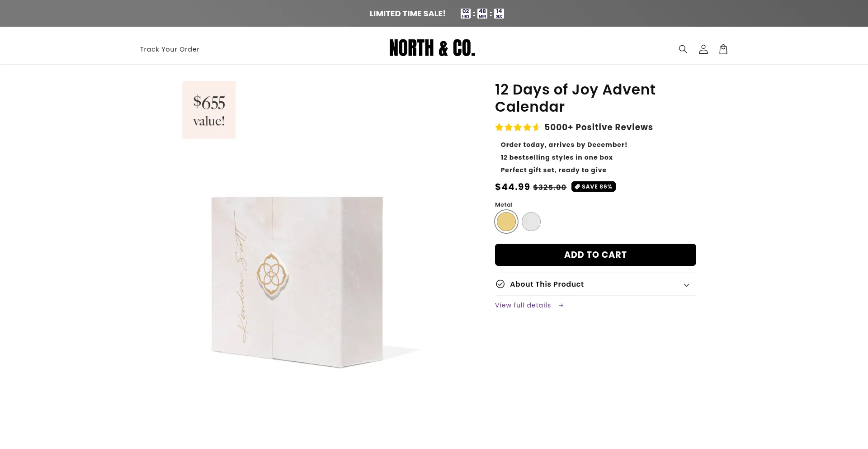
Task: Select the gold metal swatch
Action: (x=506, y=222)
